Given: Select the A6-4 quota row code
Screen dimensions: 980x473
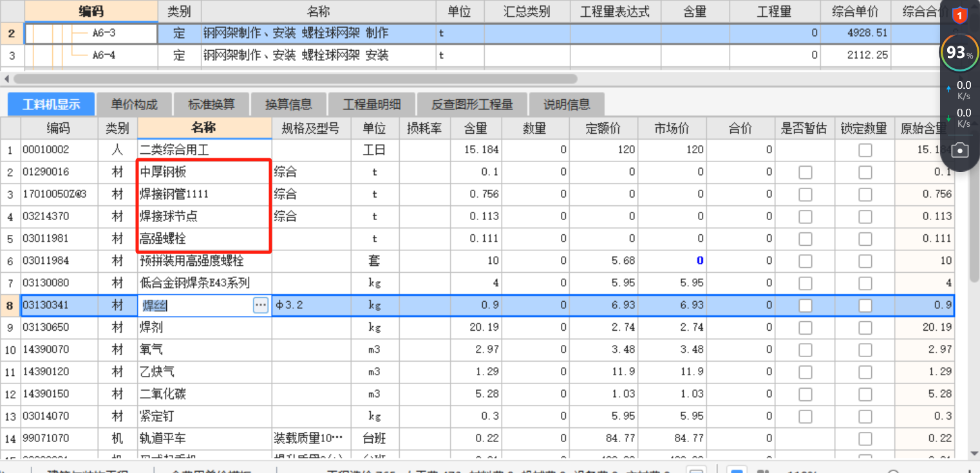Looking at the screenshot, I should point(91,55).
